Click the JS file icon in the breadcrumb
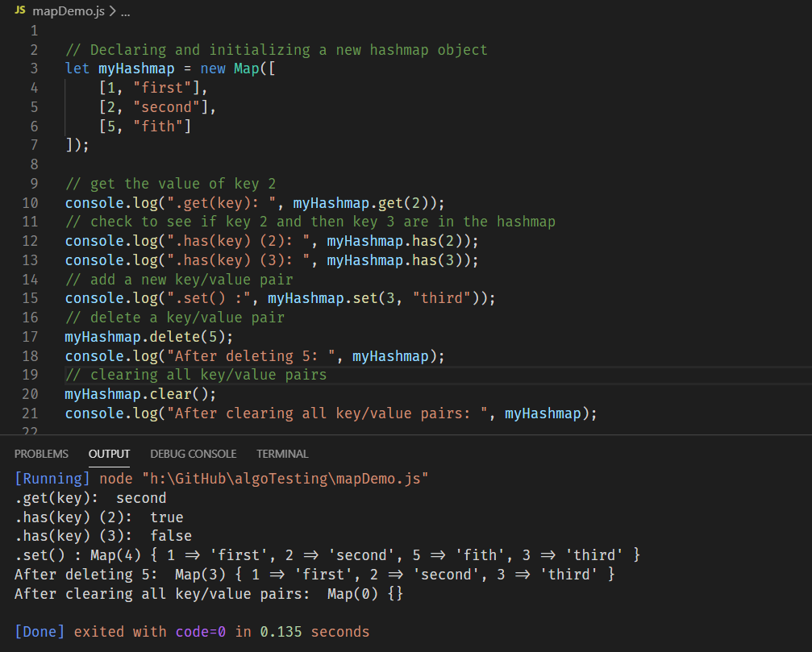 (19, 11)
